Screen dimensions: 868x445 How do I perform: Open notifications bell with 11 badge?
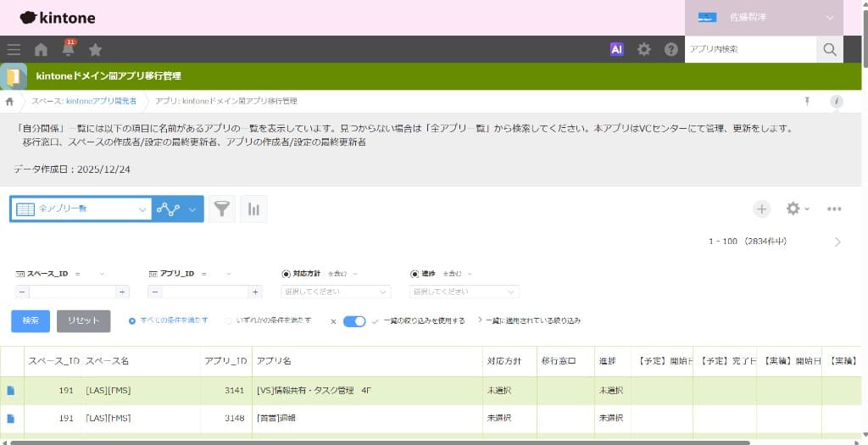[x=68, y=48]
